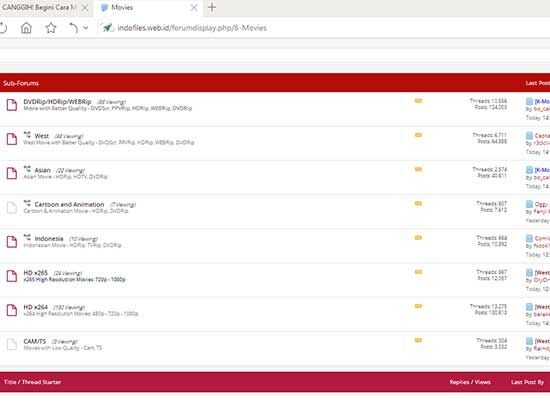
Task: Click the indofiles.web.id address bar URL
Action: click(x=192, y=28)
